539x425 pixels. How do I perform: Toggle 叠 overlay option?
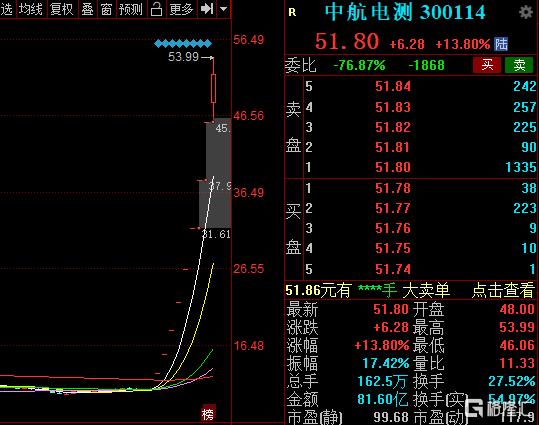[x=87, y=9]
